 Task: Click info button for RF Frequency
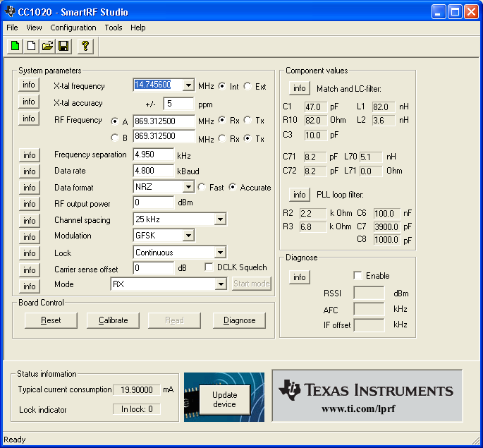(x=29, y=119)
